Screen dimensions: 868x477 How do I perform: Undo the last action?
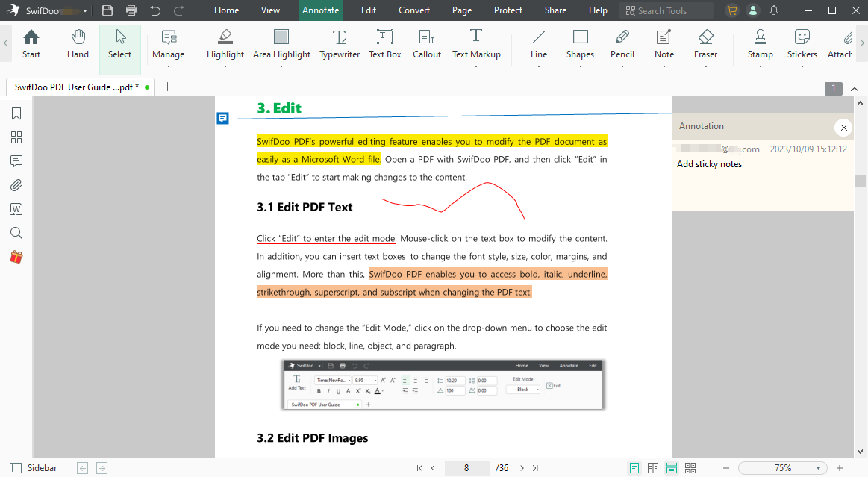click(155, 10)
